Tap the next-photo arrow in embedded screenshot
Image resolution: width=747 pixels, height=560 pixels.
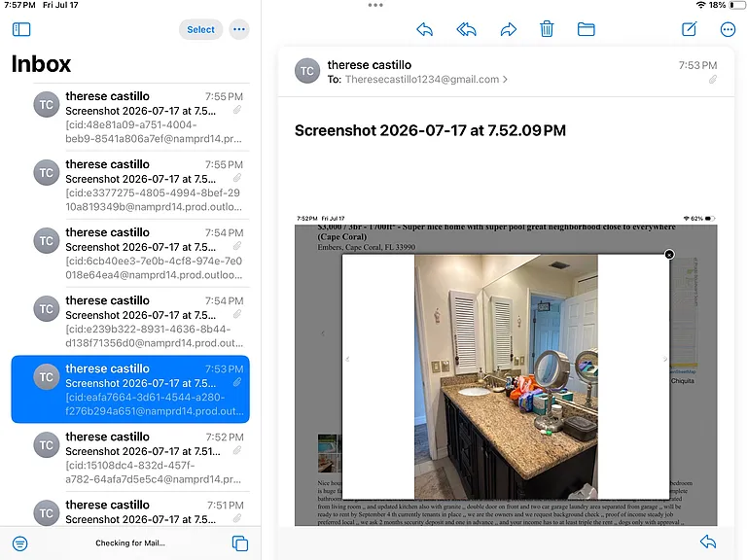tap(665, 359)
